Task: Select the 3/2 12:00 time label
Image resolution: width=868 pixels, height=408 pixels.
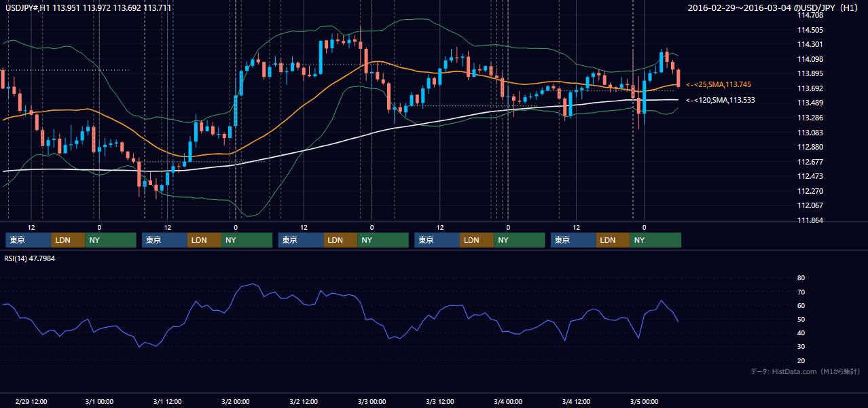Action: coord(304,402)
